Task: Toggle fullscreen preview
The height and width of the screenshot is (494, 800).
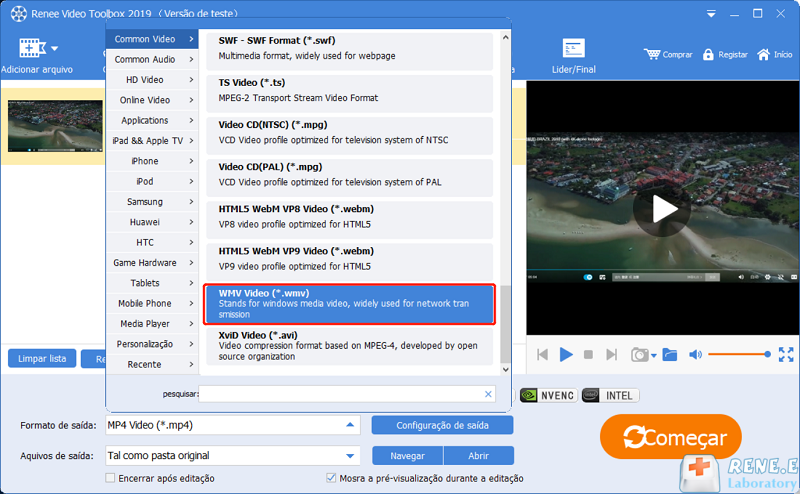Action: [x=786, y=354]
